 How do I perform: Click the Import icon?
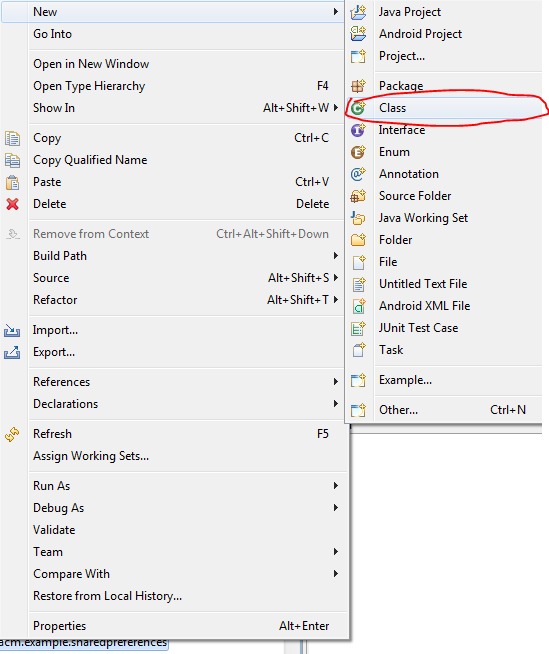12,330
